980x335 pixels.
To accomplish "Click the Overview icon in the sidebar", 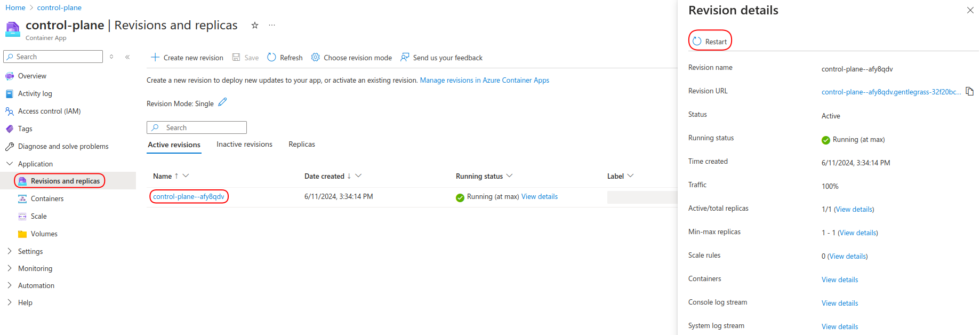I will point(10,76).
